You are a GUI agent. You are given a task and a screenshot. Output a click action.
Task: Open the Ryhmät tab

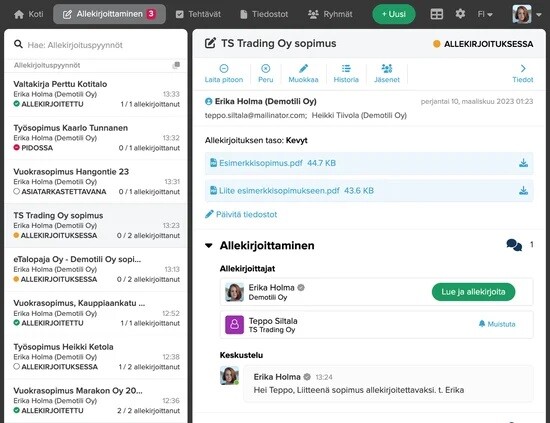pyautogui.click(x=330, y=14)
